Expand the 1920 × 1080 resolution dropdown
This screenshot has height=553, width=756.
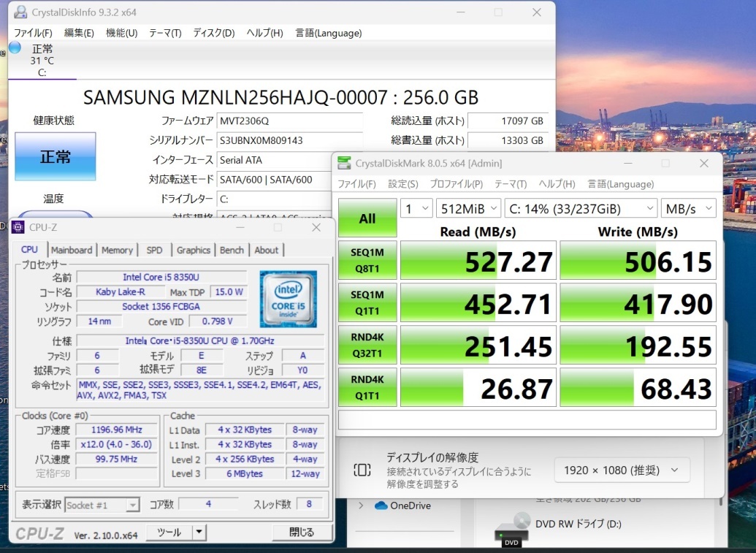pyautogui.click(x=622, y=470)
